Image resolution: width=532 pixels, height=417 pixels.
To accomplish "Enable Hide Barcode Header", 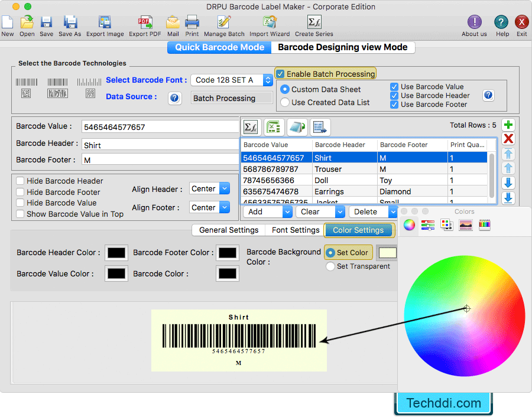I will (20, 181).
